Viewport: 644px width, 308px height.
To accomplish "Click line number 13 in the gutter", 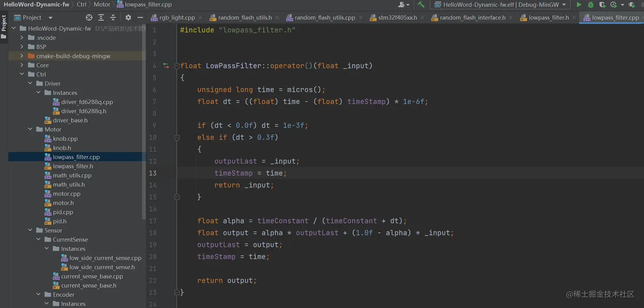I will coord(152,173).
